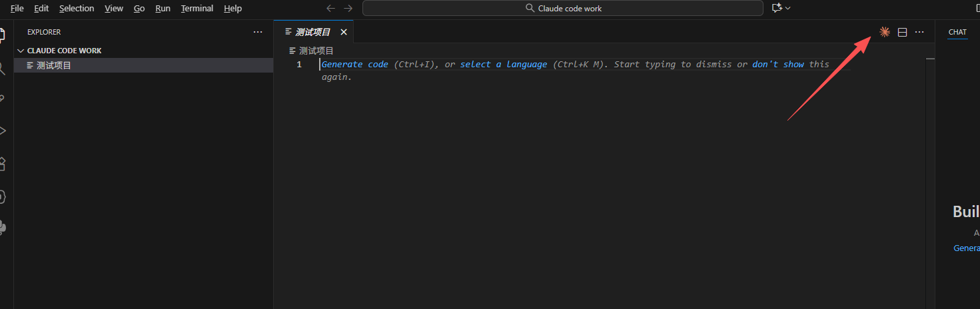Open the Extensions view in activity bar
980x309 pixels.
point(3,163)
